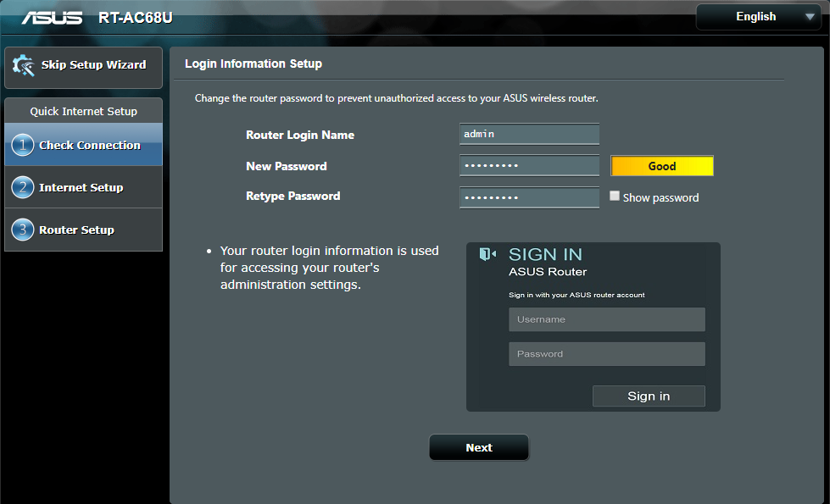Click the step 2 circle icon

[23, 187]
